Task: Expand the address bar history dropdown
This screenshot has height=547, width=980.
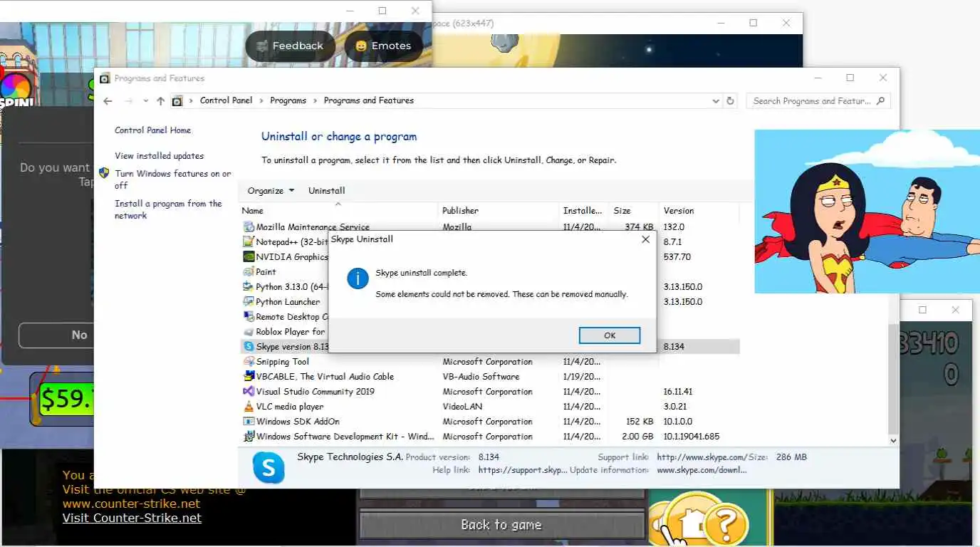Action: [x=716, y=101]
